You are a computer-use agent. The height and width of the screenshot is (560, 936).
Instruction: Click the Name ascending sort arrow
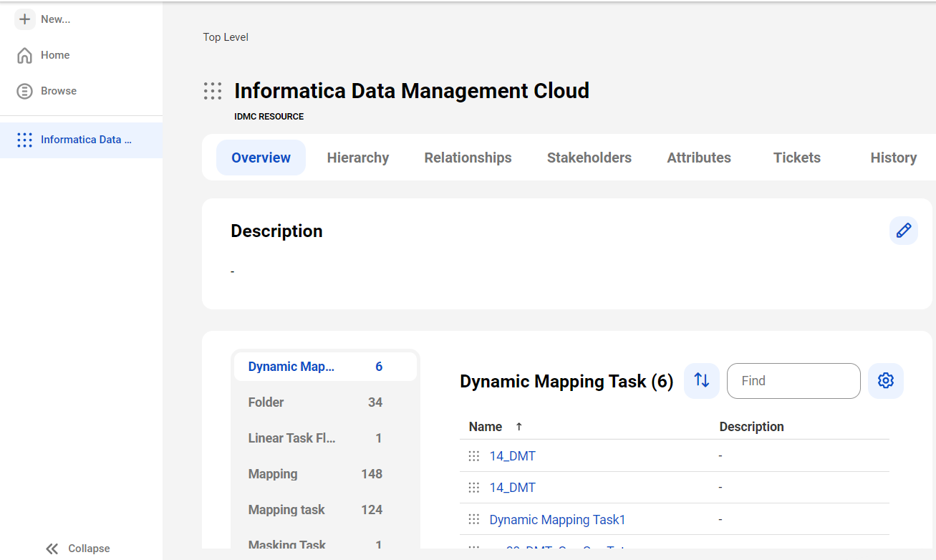tap(519, 427)
